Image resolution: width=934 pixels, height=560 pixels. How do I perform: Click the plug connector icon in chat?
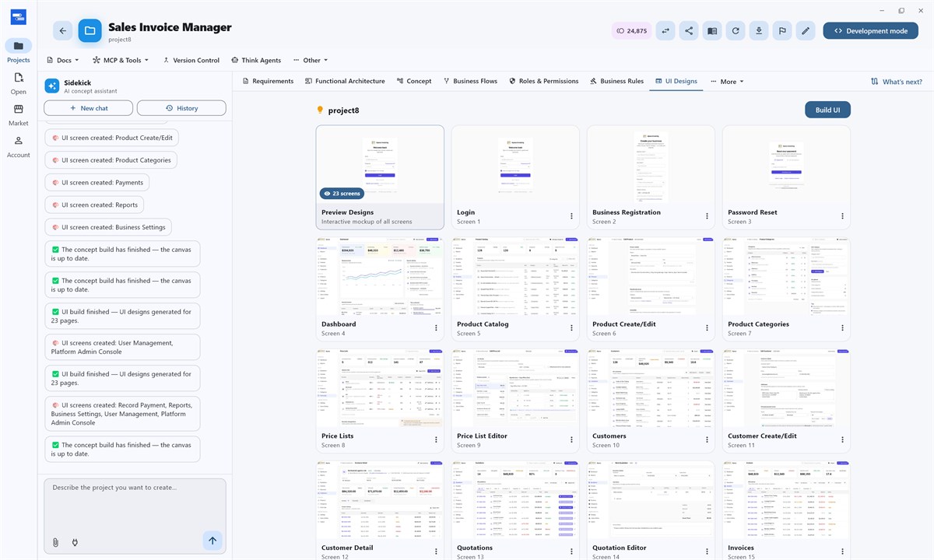(x=75, y=542)
